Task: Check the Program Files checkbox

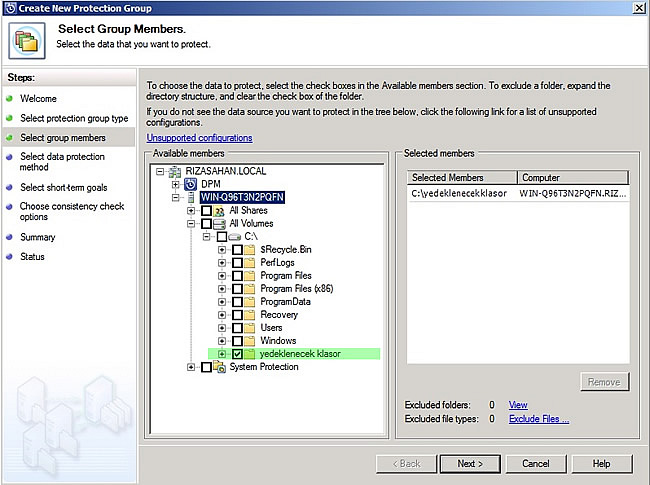Action: 237,276
